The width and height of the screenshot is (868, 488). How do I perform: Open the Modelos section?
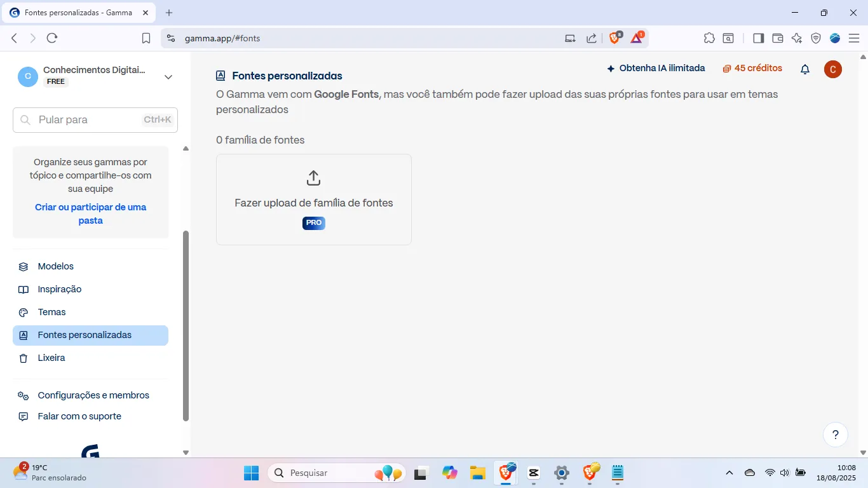[90, 267]
